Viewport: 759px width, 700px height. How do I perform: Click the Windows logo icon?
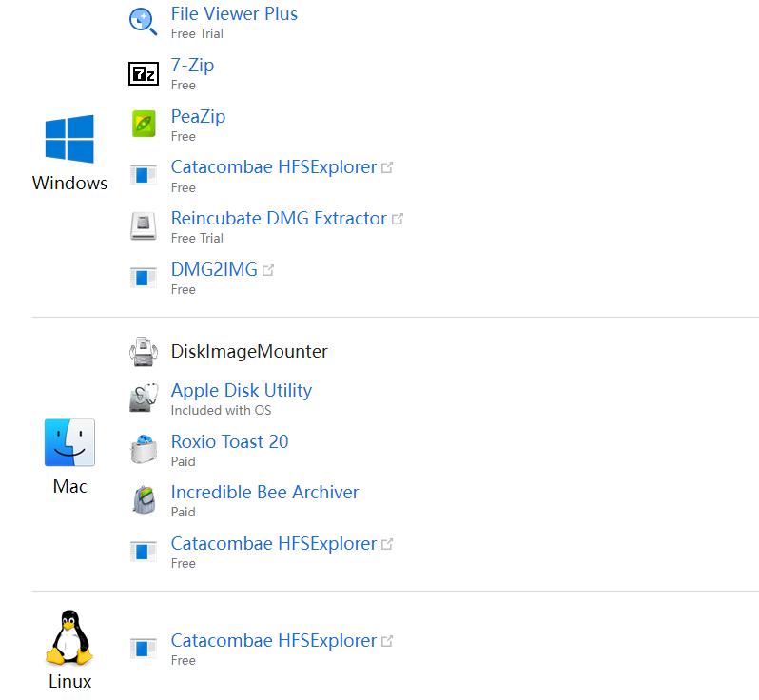click(69, 139)
